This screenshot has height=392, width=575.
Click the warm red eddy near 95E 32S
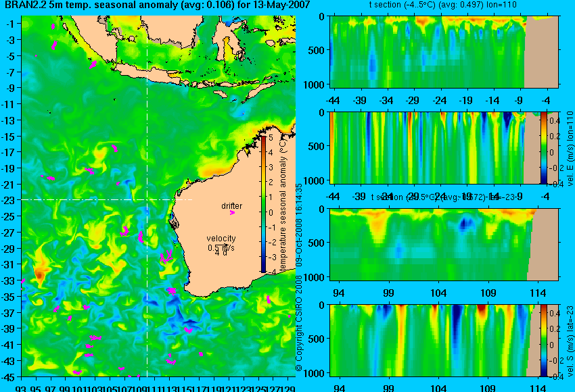pyautogui.click(x=39, y=273)
